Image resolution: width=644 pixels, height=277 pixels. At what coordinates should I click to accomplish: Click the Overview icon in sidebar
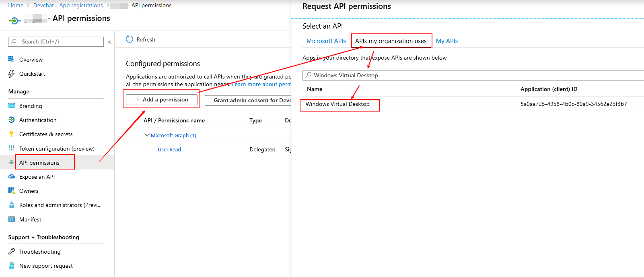pyautogui.click(x=11, y=59)
